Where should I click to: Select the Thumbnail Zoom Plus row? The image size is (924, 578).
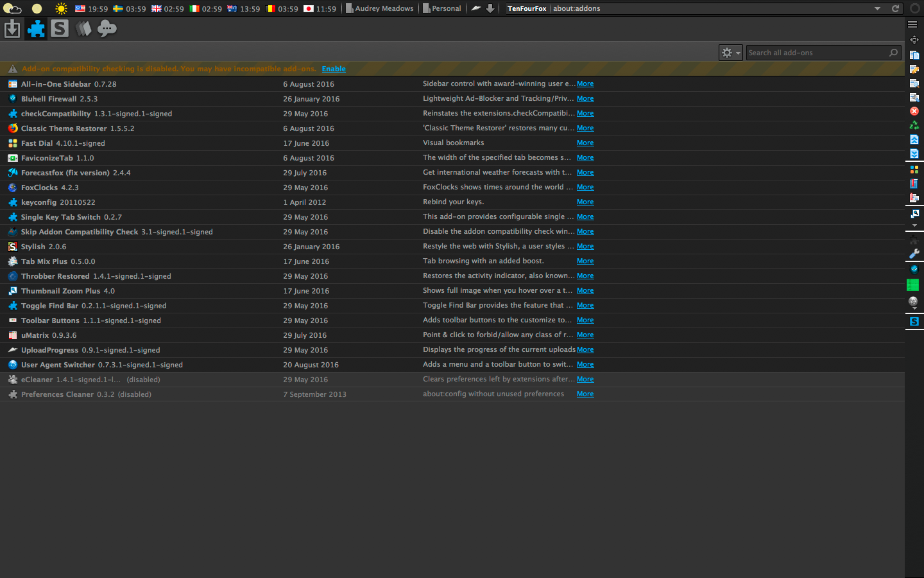(x=452, y=291)
